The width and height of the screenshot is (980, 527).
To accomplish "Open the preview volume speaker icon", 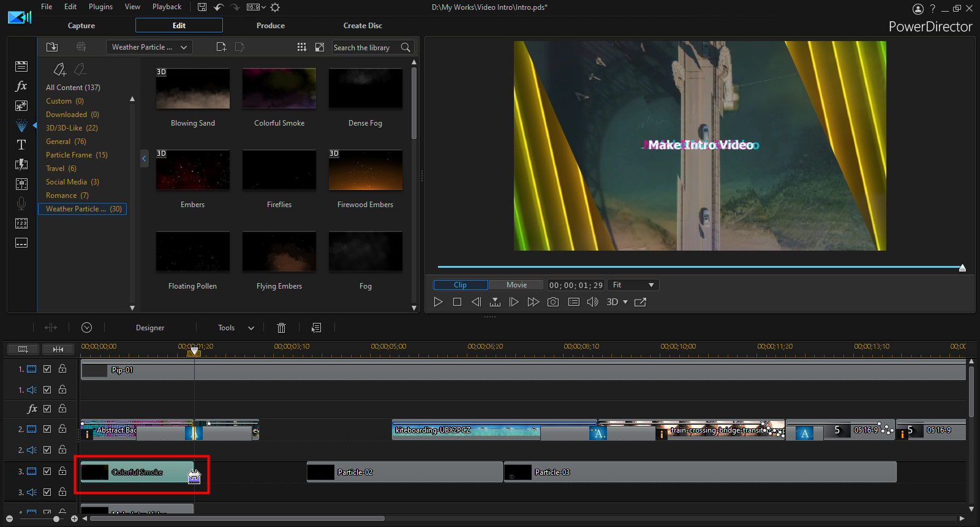I will (592, 302).
